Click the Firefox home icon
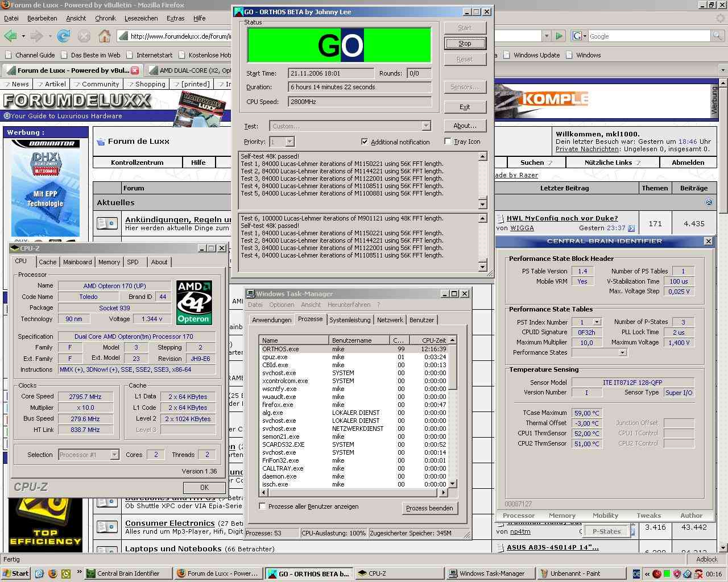Screen dimensions: 728x582 pos(104,36)
